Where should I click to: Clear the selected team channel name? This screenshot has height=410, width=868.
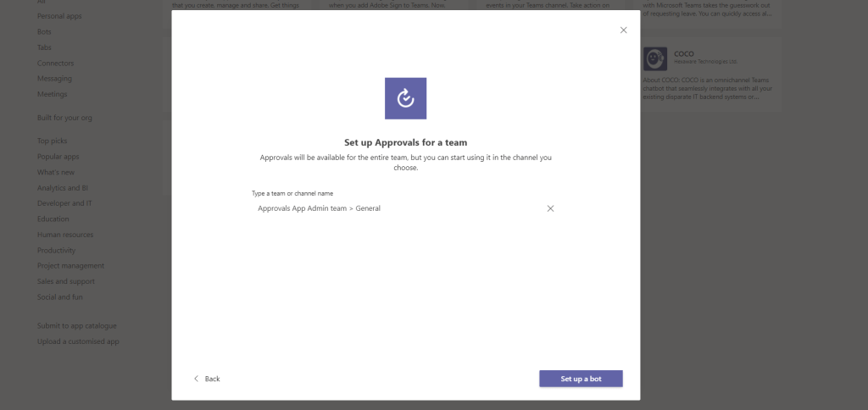550,208
